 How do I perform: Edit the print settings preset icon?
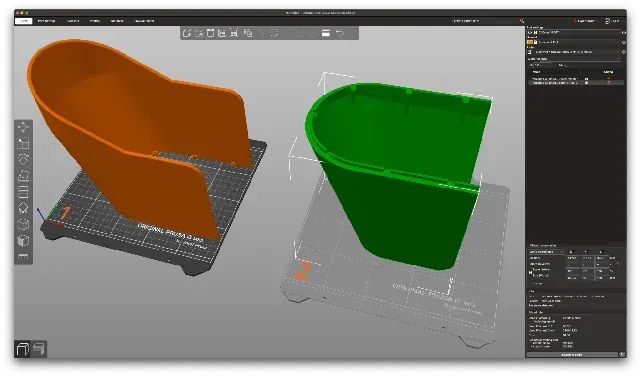click(623, 32)
